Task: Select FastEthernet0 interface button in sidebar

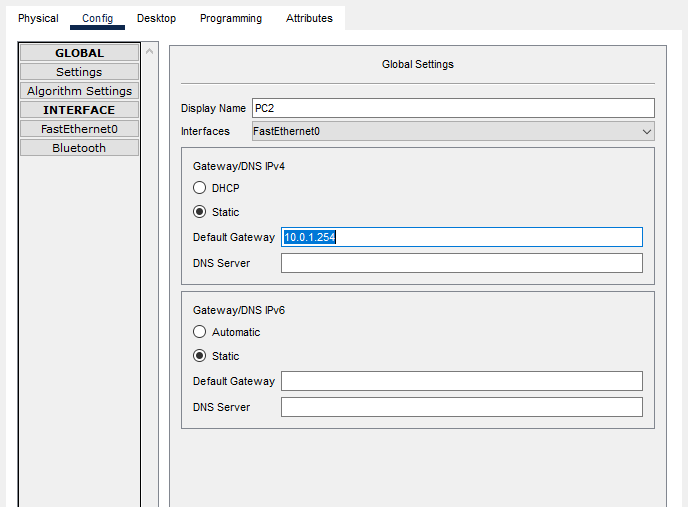Action: click(79, 129)
